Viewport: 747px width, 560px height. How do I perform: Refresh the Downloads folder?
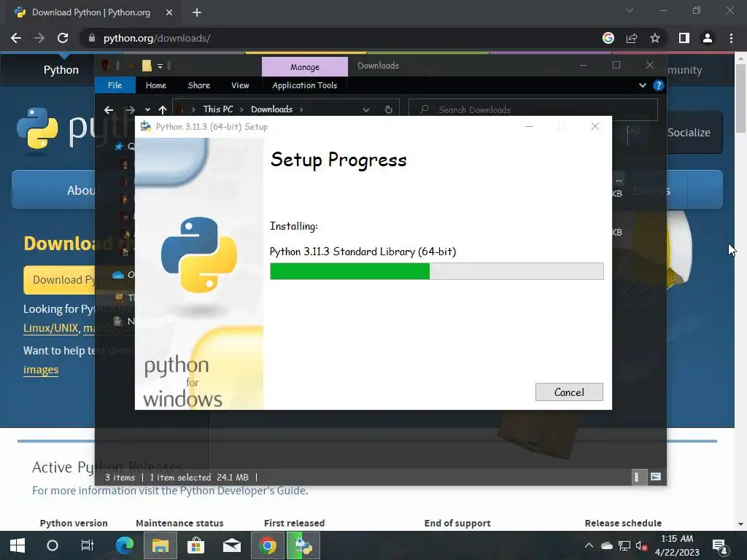[x=389, y=110]
